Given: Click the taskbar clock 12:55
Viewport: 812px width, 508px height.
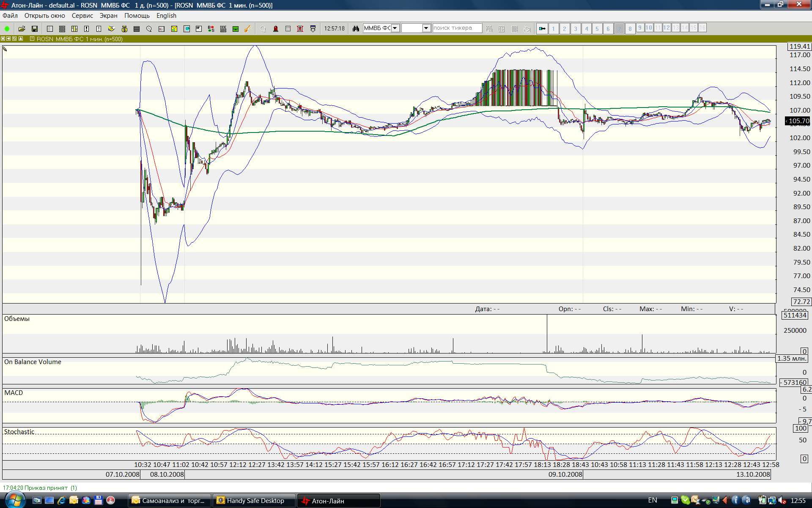Looking at the screenshot, I should [x=798, y=500].
